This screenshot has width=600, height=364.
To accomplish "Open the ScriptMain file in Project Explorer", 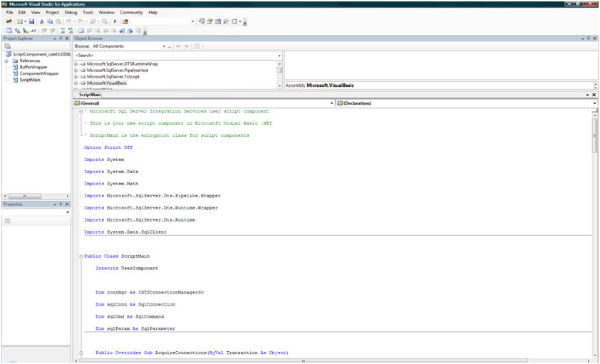I will [30, 80].
